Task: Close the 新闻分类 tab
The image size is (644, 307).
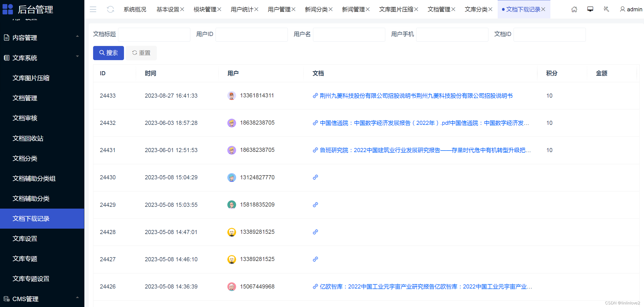Action: point(330,9)
